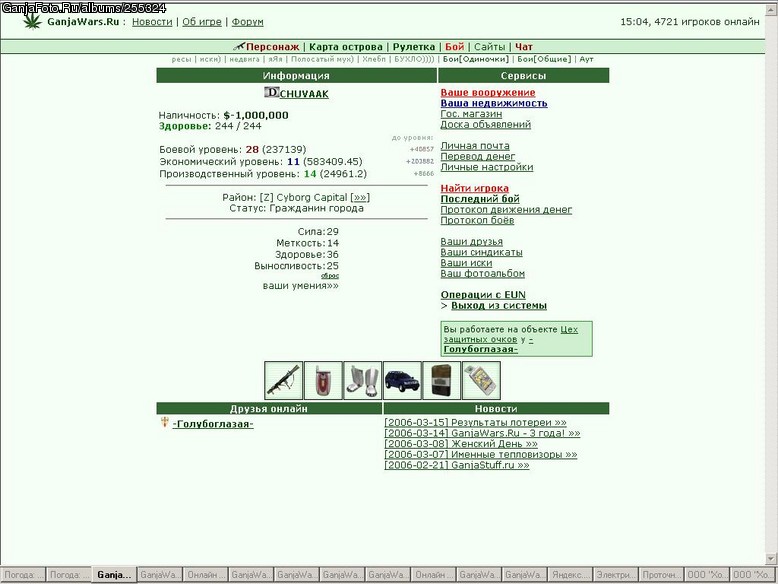The width and height of the screenshot is (778, 584).
Task: Click the недвига submenu link
Action: [x=244, y=59]
